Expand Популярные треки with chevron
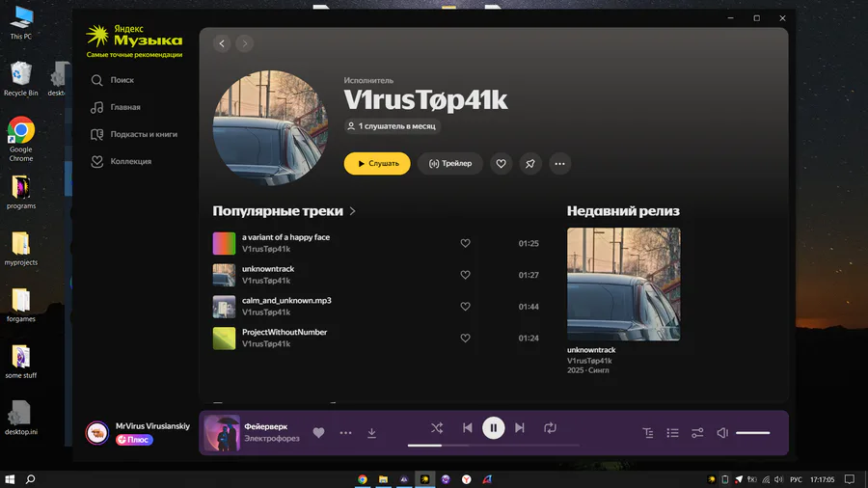The image size is (868, 488). pyautogui.click(x=353, y=211)
